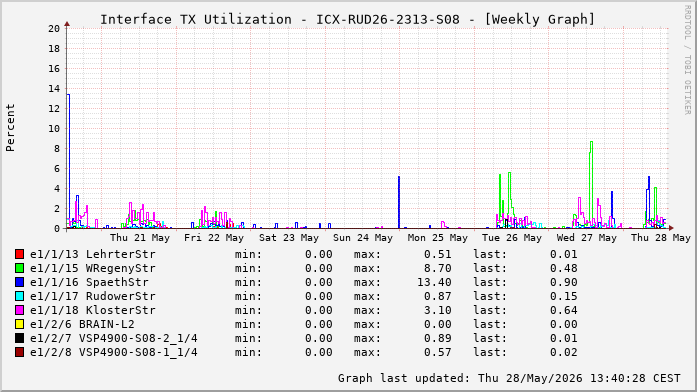Select the e1/1/15 WRegenyStr legend label
The image size is (697, 392).
(93, 268)
